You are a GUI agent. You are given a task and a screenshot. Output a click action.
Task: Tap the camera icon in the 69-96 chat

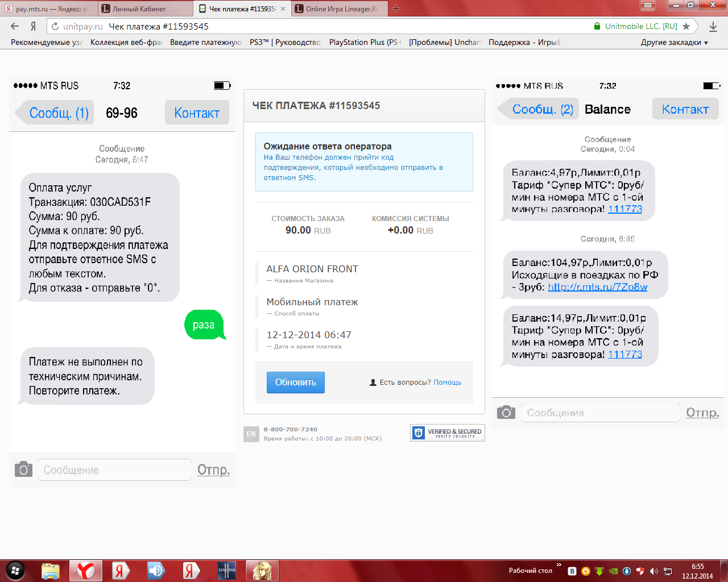click(x=23, y=469)
